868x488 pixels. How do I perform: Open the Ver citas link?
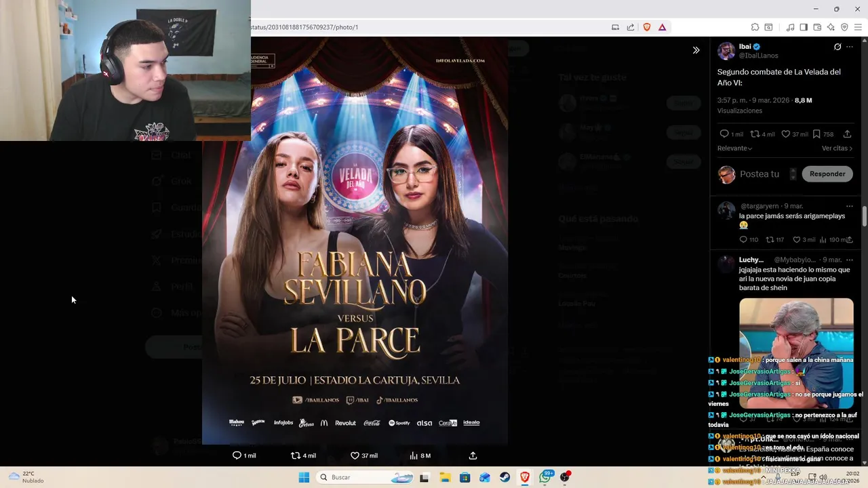pyautogui.click(x=837, y=148)
